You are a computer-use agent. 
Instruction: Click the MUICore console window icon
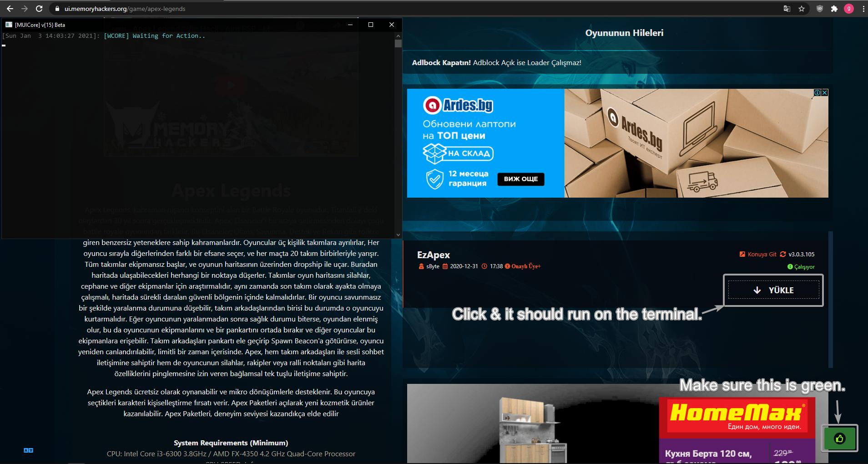tap(9, 25)
